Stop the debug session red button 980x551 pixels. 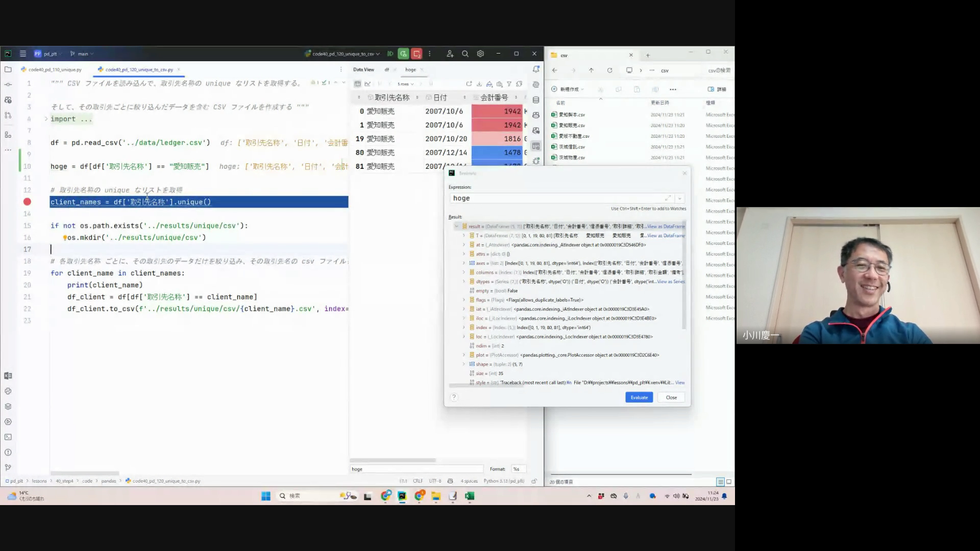coord(416,54)
